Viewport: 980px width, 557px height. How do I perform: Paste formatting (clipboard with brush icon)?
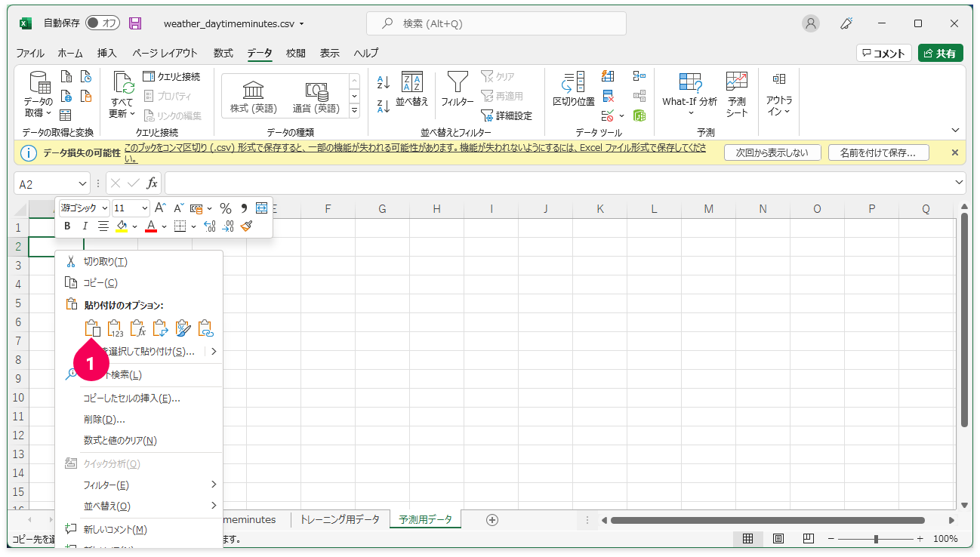click(183, 328)
